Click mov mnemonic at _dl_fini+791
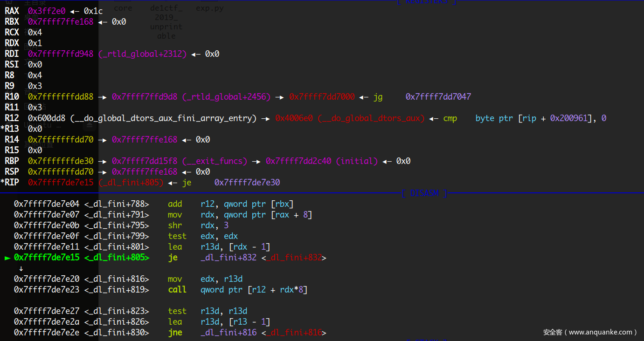 coord(175,214)
